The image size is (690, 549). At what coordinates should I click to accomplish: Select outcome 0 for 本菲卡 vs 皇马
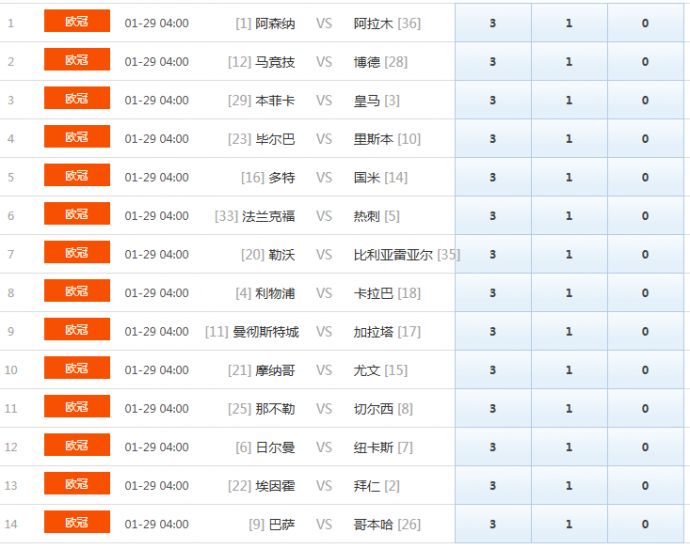(x=645, y=100)
